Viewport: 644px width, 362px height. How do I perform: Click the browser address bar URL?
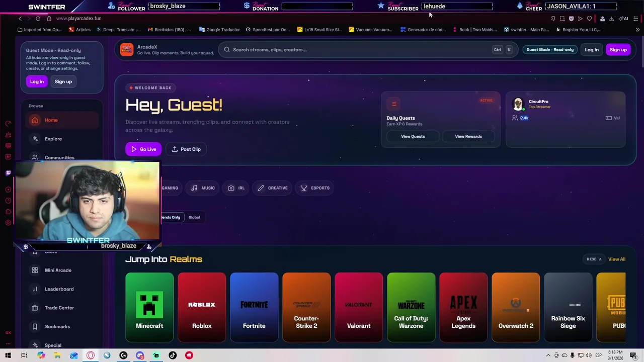(x=78, y=19)
